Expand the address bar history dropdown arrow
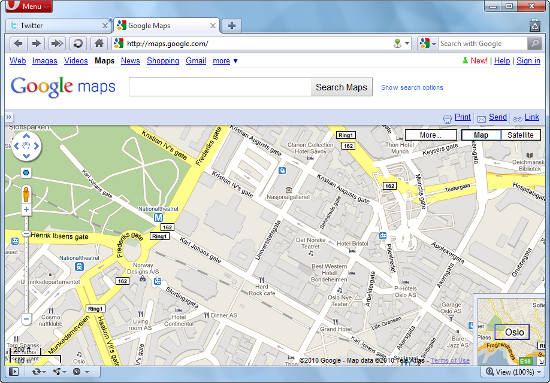This screenshot has height=383, width=550. coord(407,44)
